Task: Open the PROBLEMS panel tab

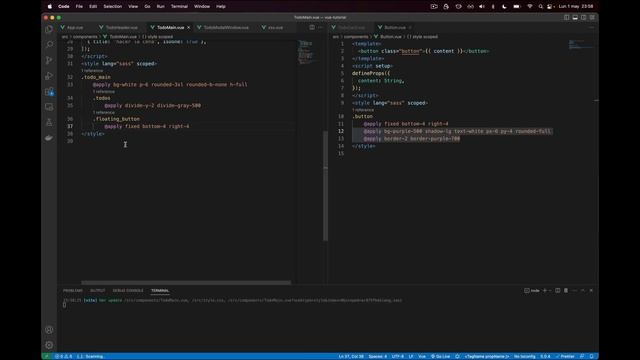Action: pos(73,291)
